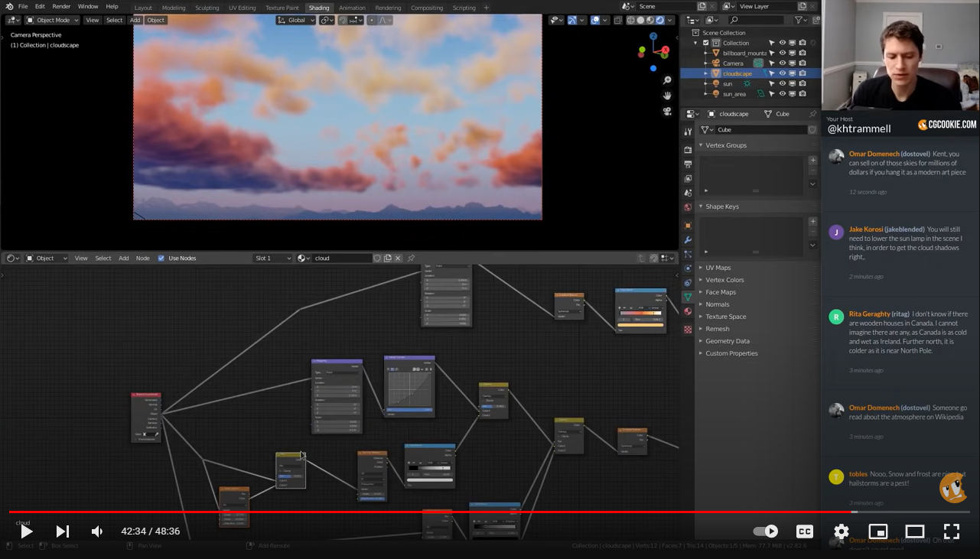Open the Tool properties tab icon
The height and width of the screenshot is (559, 980).
(x=688, y=132)
